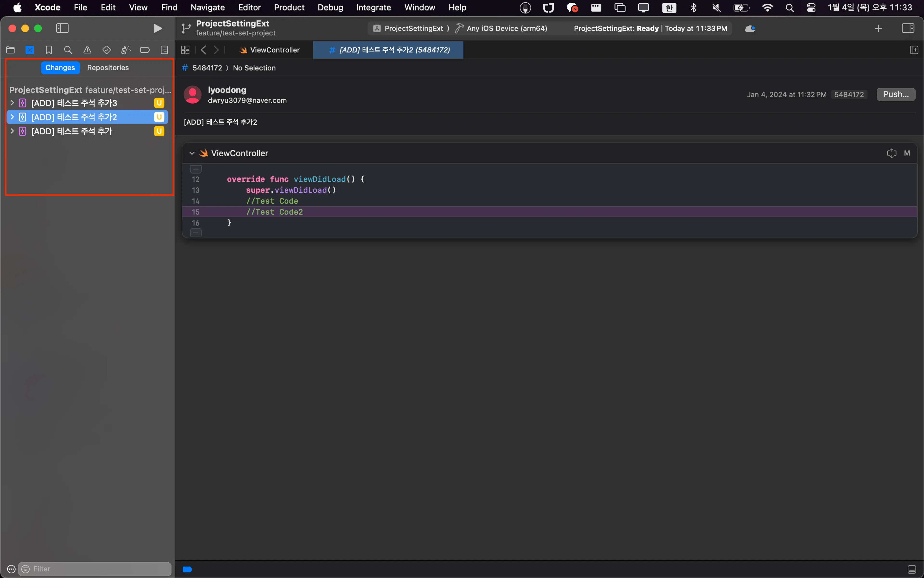Toggle the debug area at bottom right
924x578 pixels.
coord(911,569)
